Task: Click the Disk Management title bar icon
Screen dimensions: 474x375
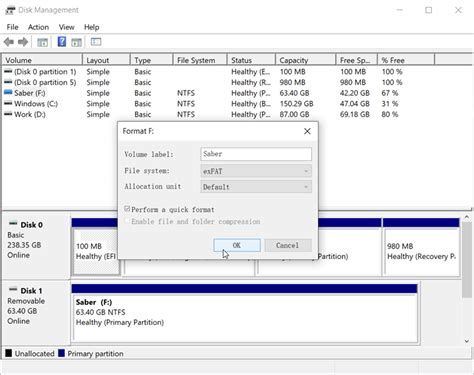Action: [x=10, y=10]
